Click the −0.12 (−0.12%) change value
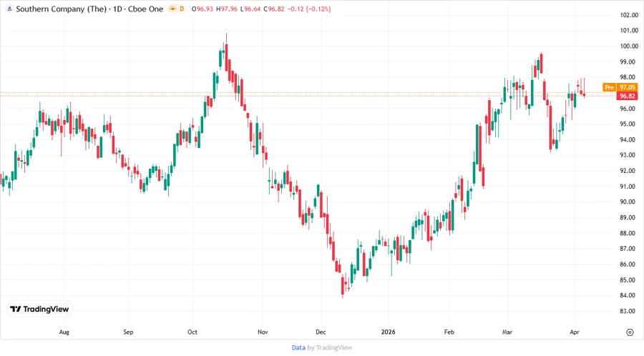Screen dimensions: 644x356 (309, 9)
